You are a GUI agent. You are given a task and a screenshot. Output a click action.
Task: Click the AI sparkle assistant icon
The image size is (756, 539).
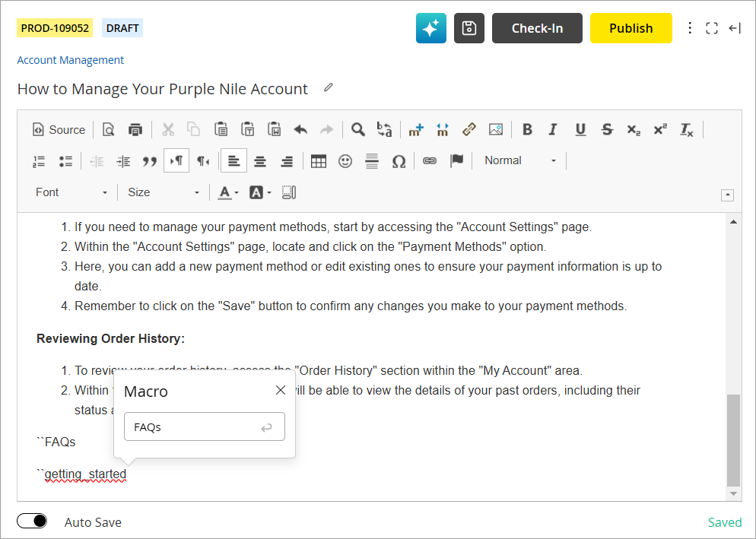(x=430, y=28)
